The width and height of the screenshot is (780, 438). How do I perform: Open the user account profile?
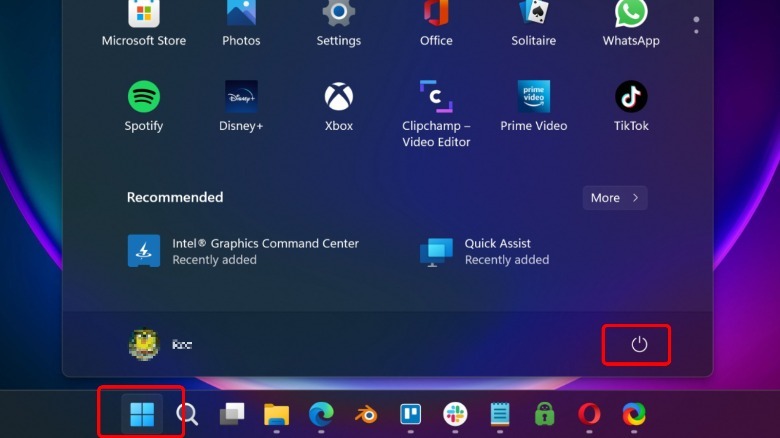[x=160, y=344]
